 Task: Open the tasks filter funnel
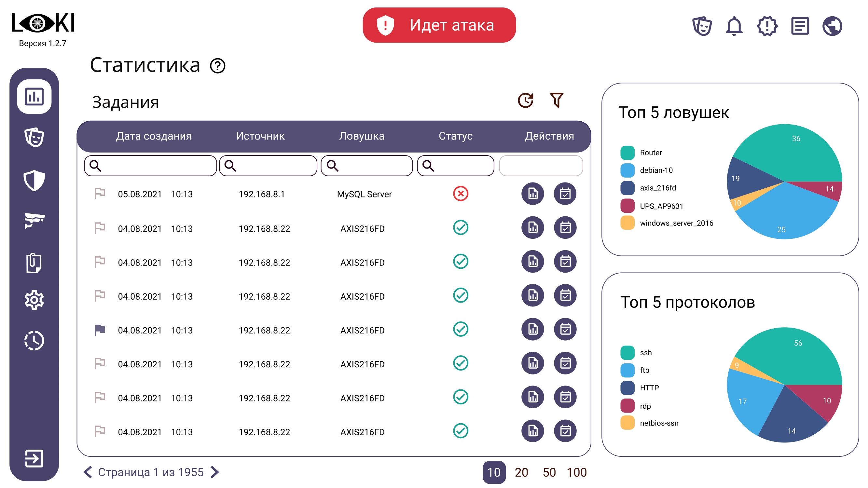point(556,100)
